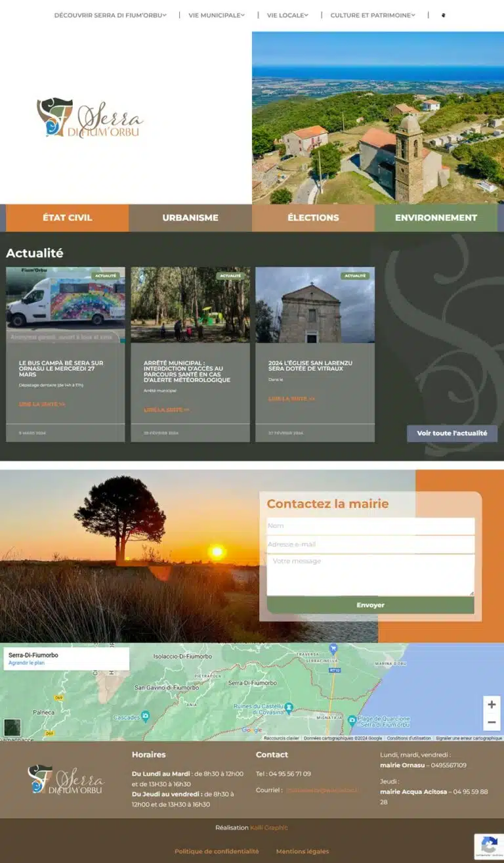Zoom in on the map
This screenshot has width=504, height=863.
click(492, 705)
